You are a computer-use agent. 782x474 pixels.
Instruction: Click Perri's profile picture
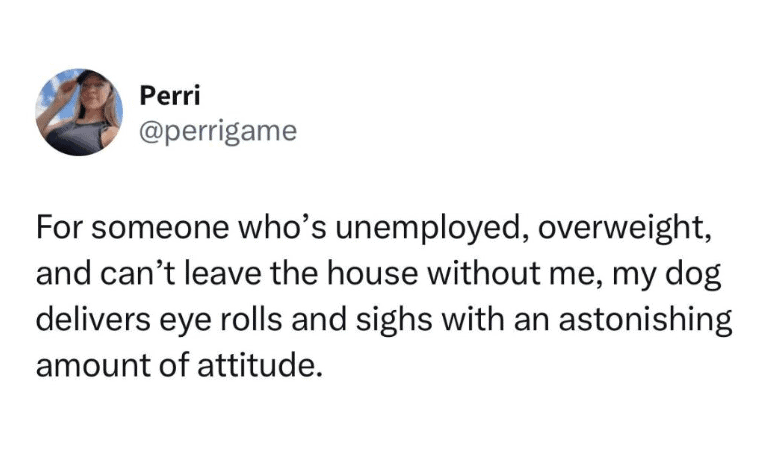click(78, 112)
